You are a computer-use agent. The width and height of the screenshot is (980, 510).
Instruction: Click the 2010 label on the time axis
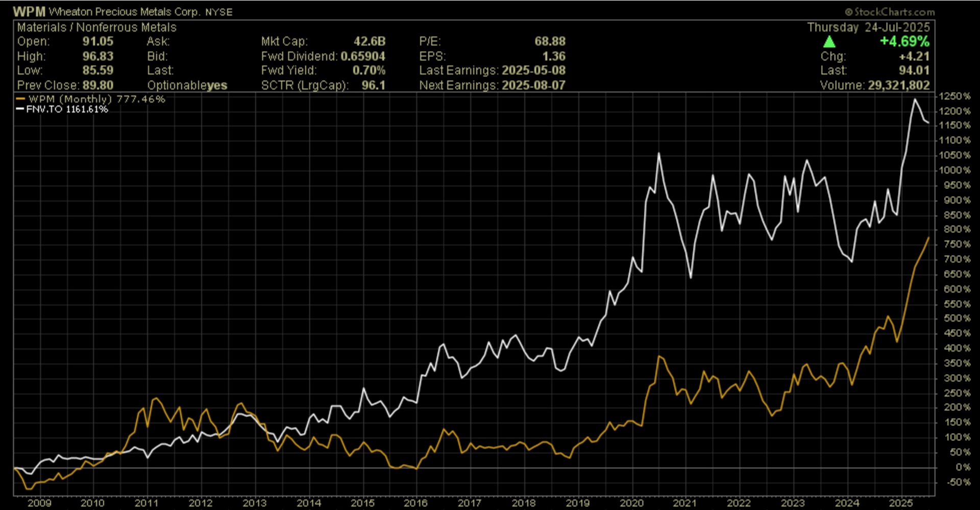[92, 503]
